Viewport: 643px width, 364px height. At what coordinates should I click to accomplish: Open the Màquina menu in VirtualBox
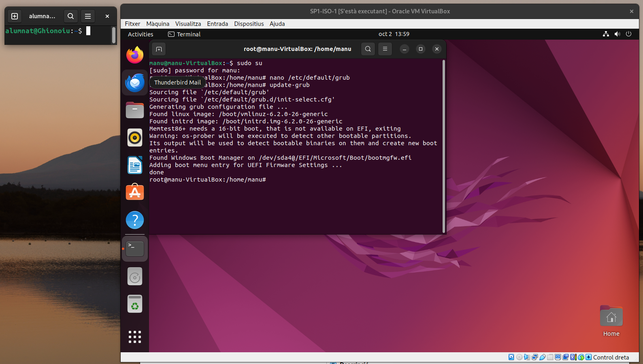point(158,24)
